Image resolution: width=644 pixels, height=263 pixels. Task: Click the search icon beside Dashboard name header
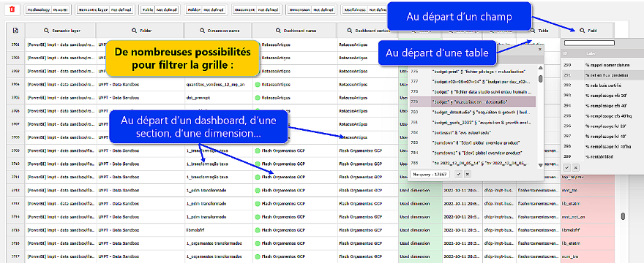click(x=277, y=31)
